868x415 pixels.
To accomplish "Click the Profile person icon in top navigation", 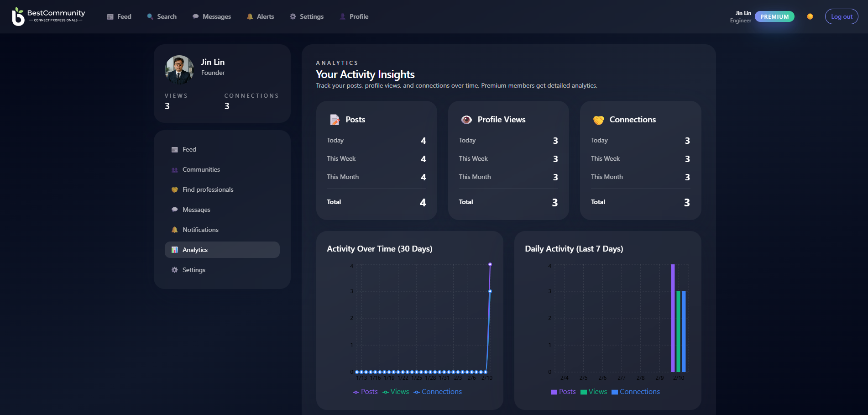I will point(342,16).
